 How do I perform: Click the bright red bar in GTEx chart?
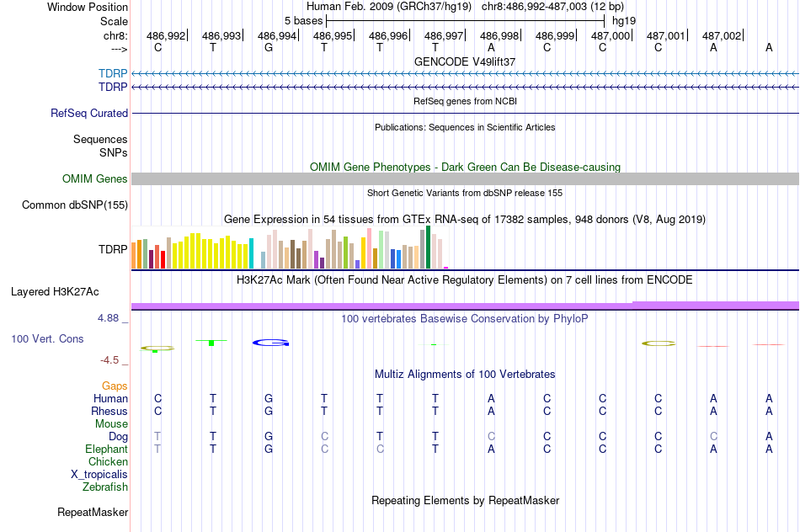click(163, 259)
